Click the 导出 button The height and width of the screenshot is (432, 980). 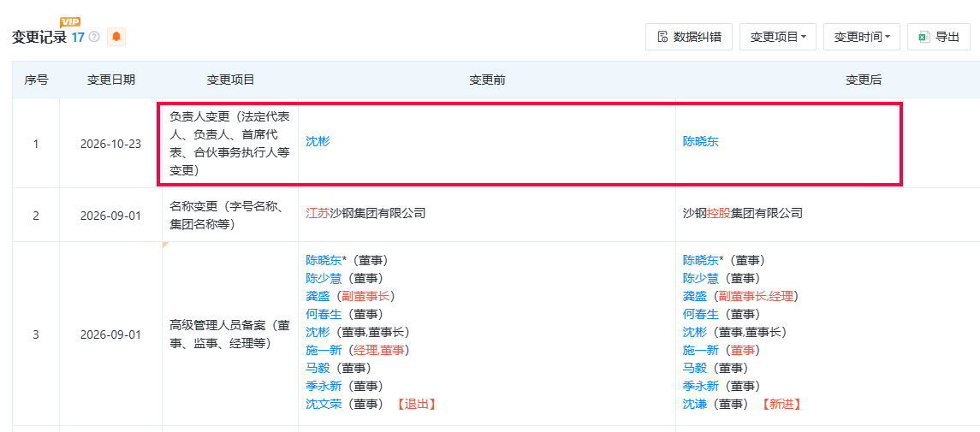coord(939,37)
